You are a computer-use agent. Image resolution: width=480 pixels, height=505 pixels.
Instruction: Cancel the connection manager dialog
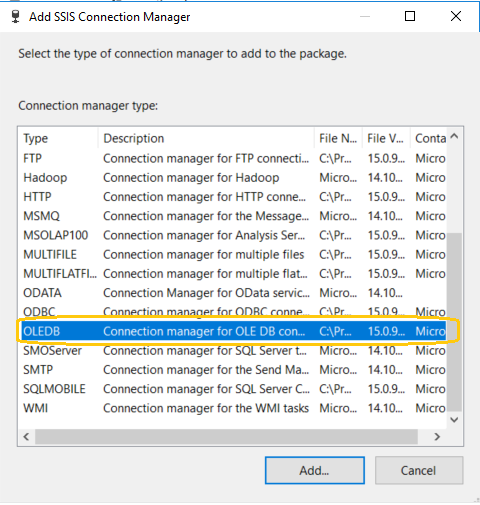coord(419,470)
